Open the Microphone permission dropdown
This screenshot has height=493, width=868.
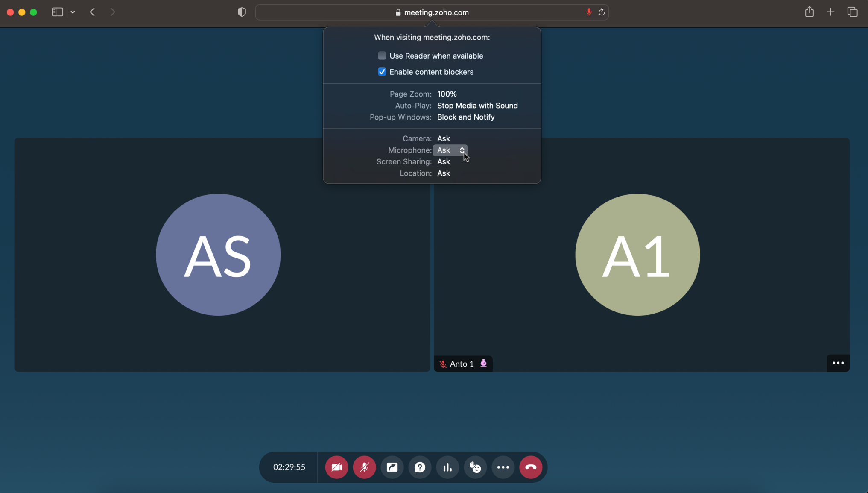(450, 150)
